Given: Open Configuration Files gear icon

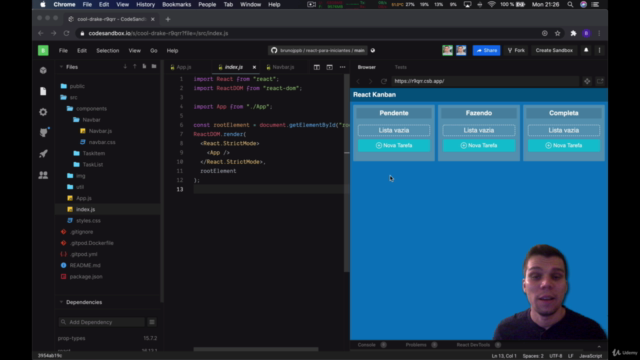Looking at the screenshot, I should 43,112.
